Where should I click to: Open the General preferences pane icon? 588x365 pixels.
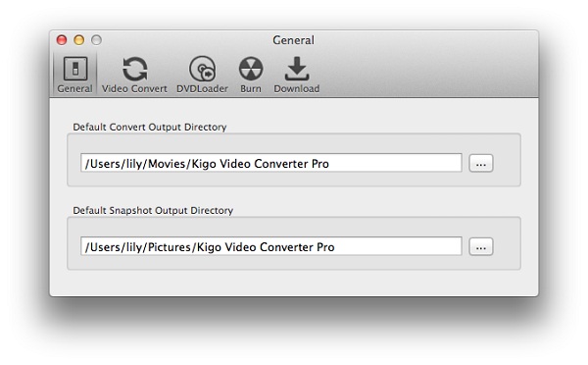75,75
